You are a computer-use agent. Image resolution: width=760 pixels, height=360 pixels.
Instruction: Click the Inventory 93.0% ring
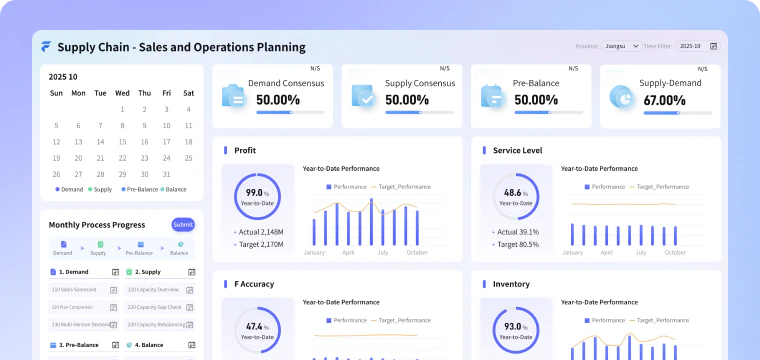pyautogui.click(x=516, y=330)
